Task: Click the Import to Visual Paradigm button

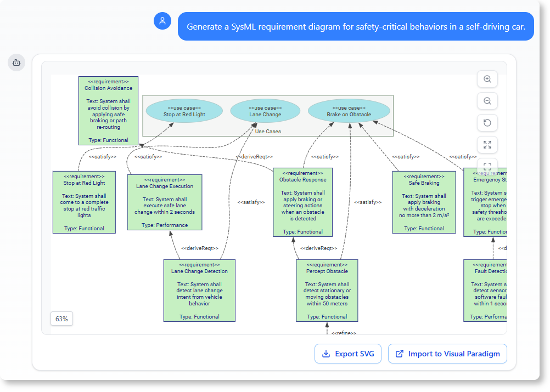Action: [447, 354]
